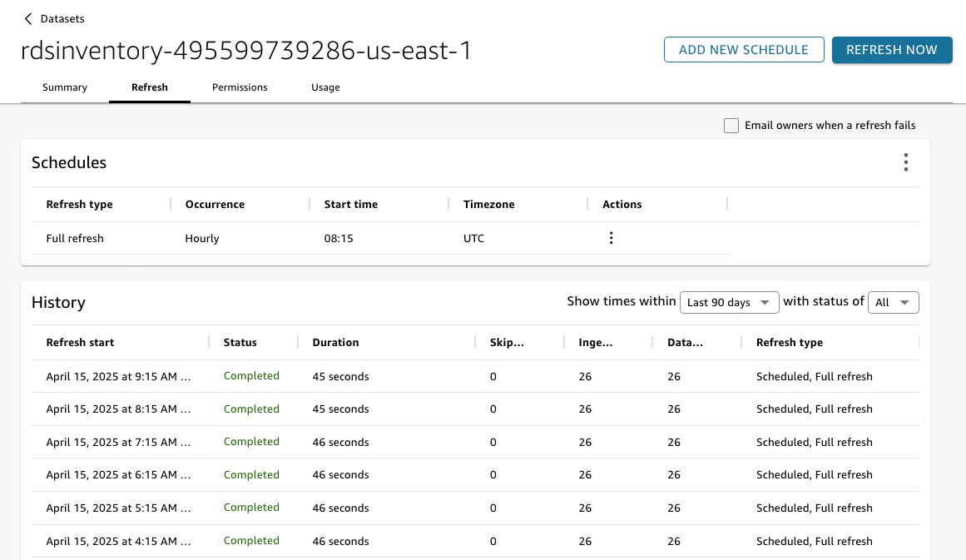Open Actions menu for the Full refresh schedule
The image size is (966, 560).
click(x=612, y=238)
